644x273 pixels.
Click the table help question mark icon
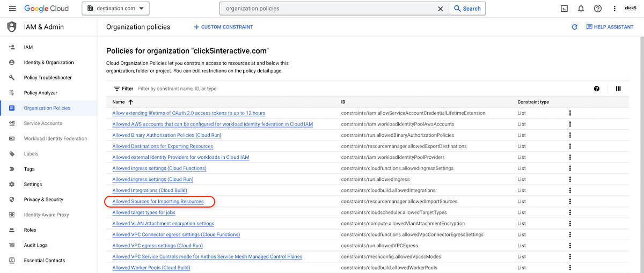[x=597, y=88]
